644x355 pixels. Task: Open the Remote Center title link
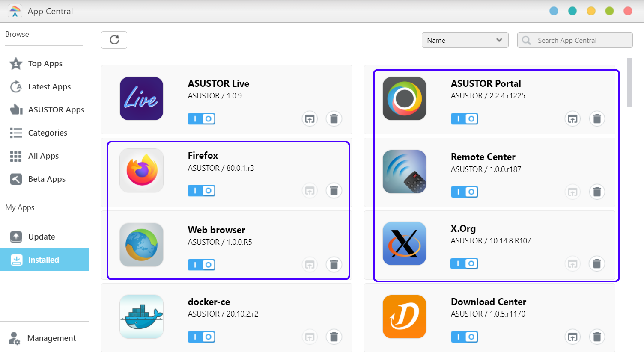point(483,157)
